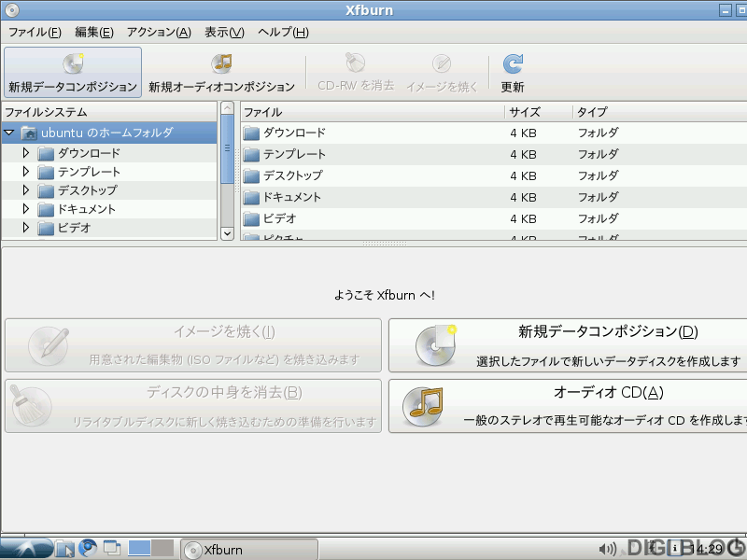Image resolution: width=747 pixels, height=560 pixels.
Task: Expand the デスクトップ tree node
Action: [x=26, y=190]
